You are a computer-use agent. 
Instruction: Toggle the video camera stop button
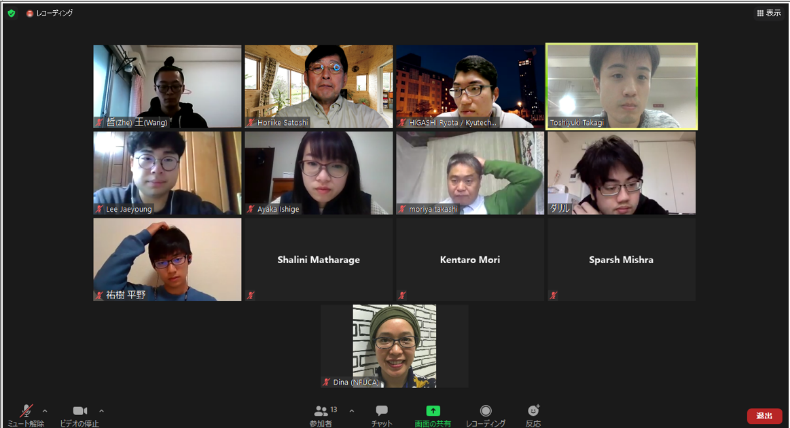point(80,411)
